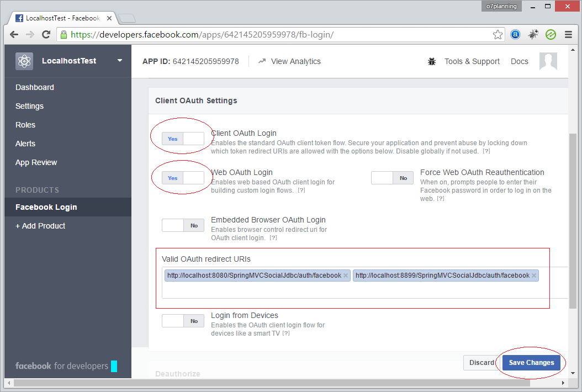
Task: Open the help tooltip for Web OAuth Login
Action: pos(301,190)
